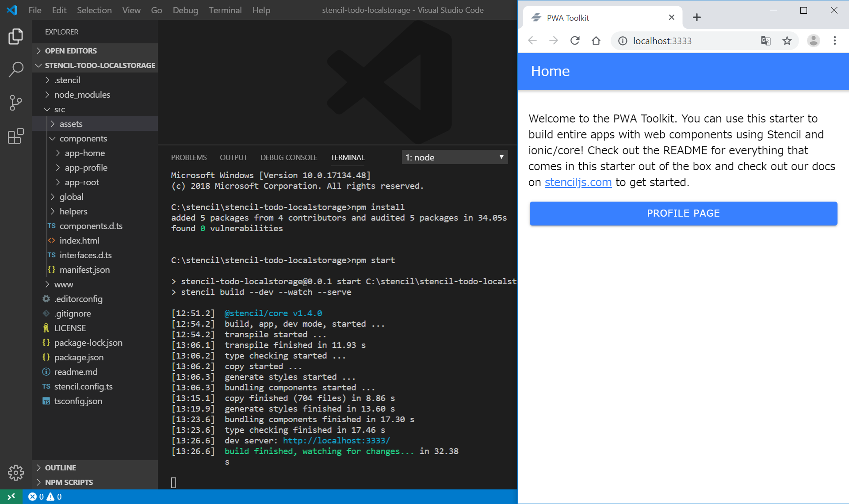
Task: Open tsconfig.json file
Action: click(x=95, y=401)
